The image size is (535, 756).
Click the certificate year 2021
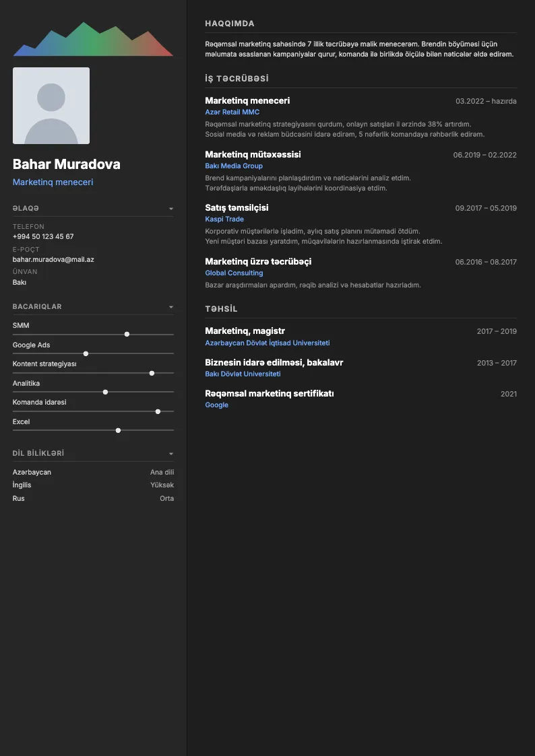click(x=509, y=394)
